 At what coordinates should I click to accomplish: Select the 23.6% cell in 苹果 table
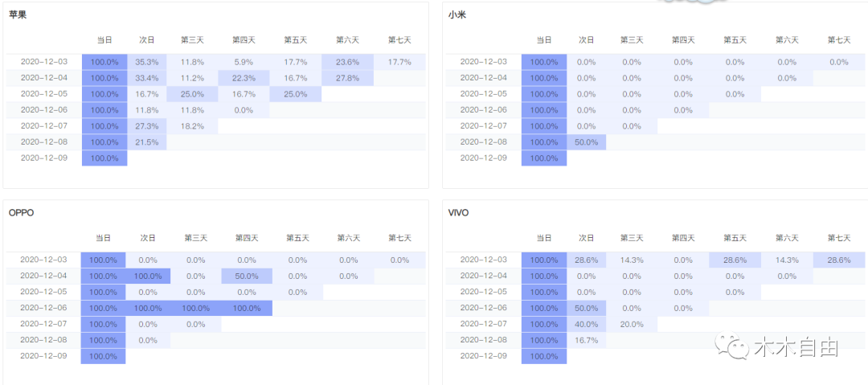[x=347, y=62]
